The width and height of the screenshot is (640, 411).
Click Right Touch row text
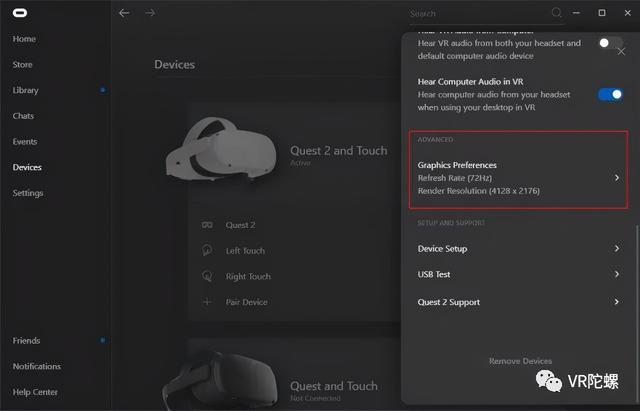click(x=248, y=277)
